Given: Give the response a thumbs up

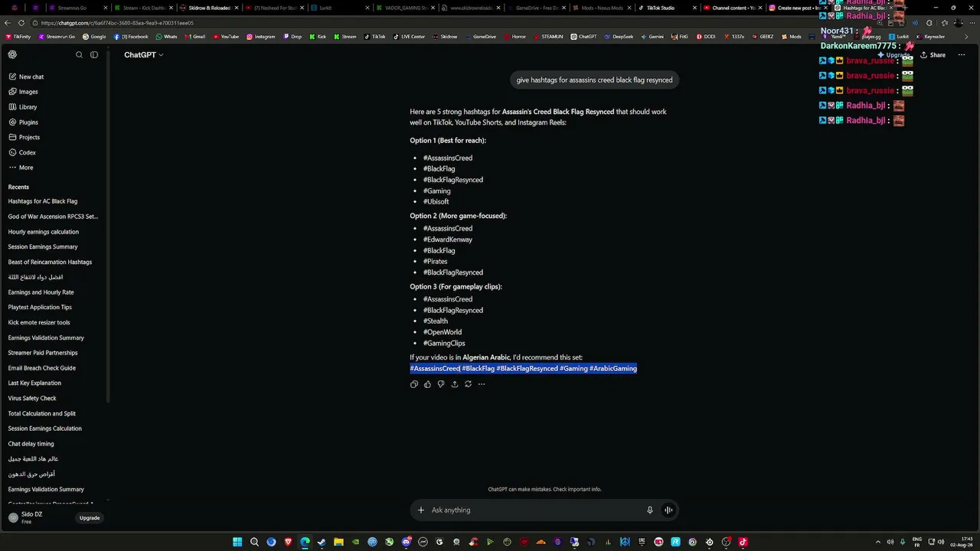Looking at the screenshot, I should pos(427,384).
